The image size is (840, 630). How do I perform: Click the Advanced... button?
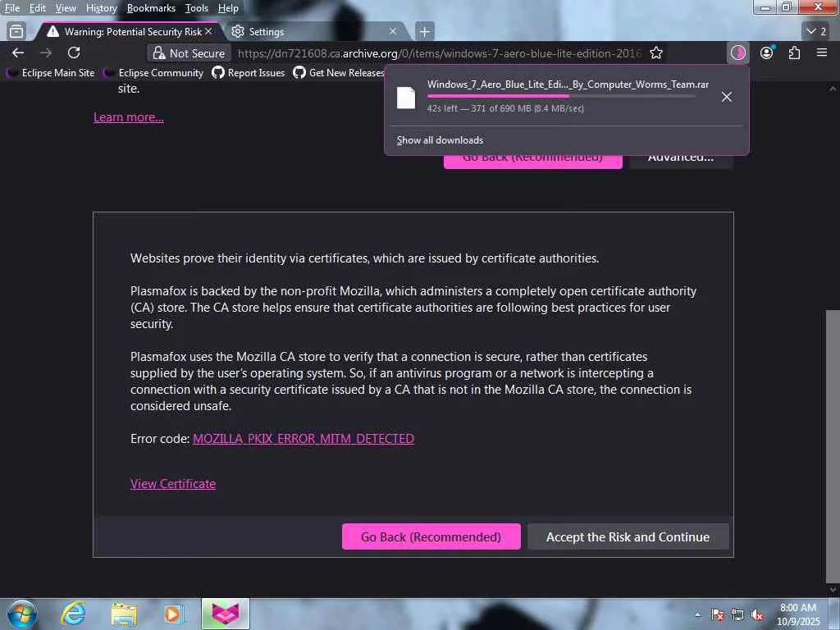point(681,160)
